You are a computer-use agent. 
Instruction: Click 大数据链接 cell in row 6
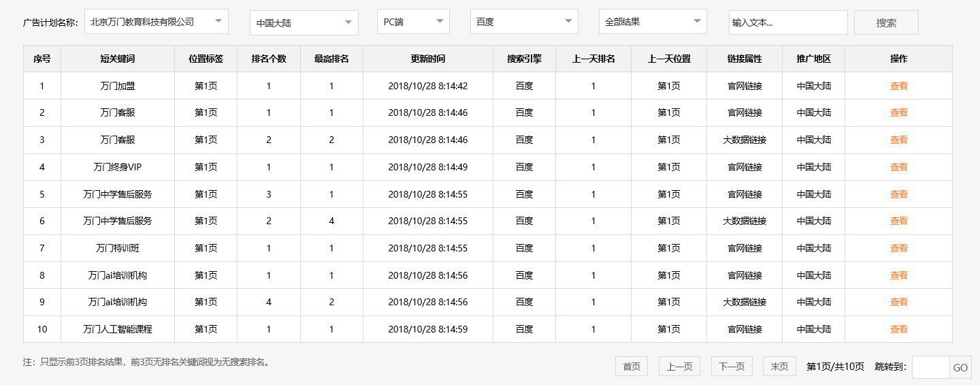pyautogui.click(x=745, y=221)
